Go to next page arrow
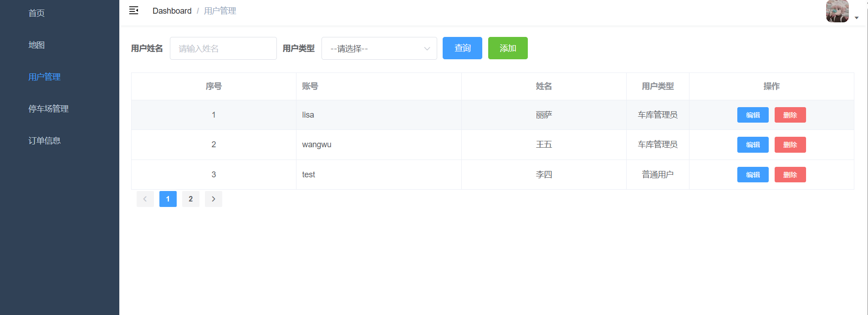 (214, 199)
